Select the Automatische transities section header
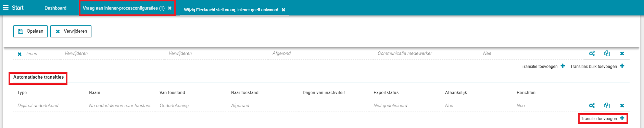Viewport: 644px width, 128px height. click(x=38, y=77)
